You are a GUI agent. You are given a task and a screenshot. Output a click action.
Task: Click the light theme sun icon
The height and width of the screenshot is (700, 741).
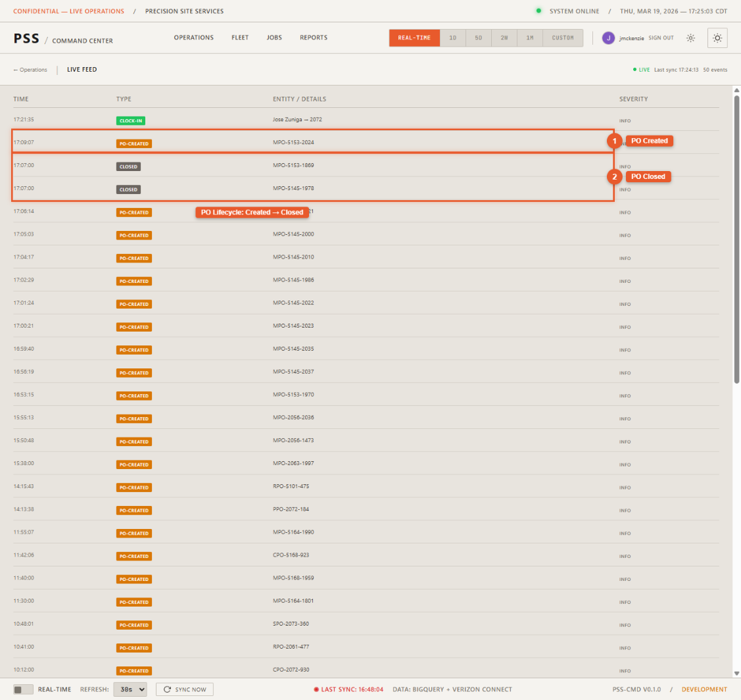[690, 37]
